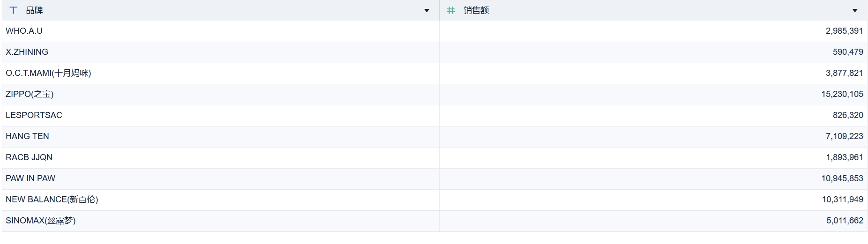Select the 销售额 column header label
868x244 pixels.
[476, 10]
